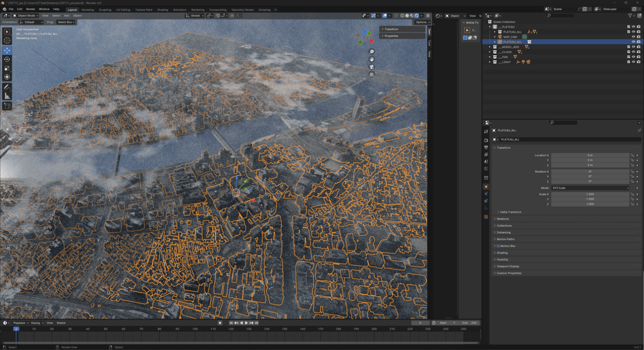This screenshot has width=644, height=350.
Task: Click the Location X value field
Action: [x=590, y=155]
